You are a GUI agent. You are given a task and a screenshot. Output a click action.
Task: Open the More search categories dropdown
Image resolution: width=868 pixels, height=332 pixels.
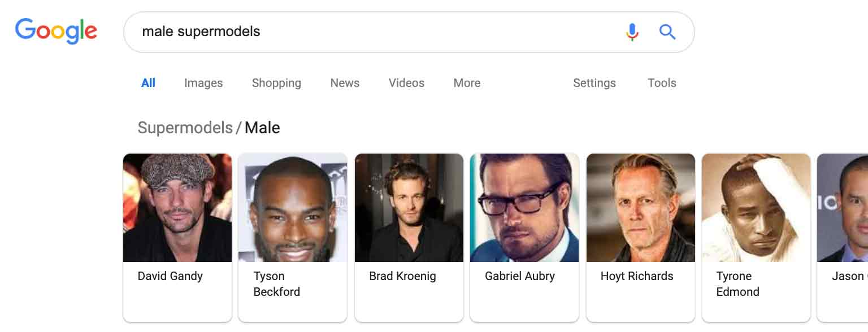tap(467, 83)
